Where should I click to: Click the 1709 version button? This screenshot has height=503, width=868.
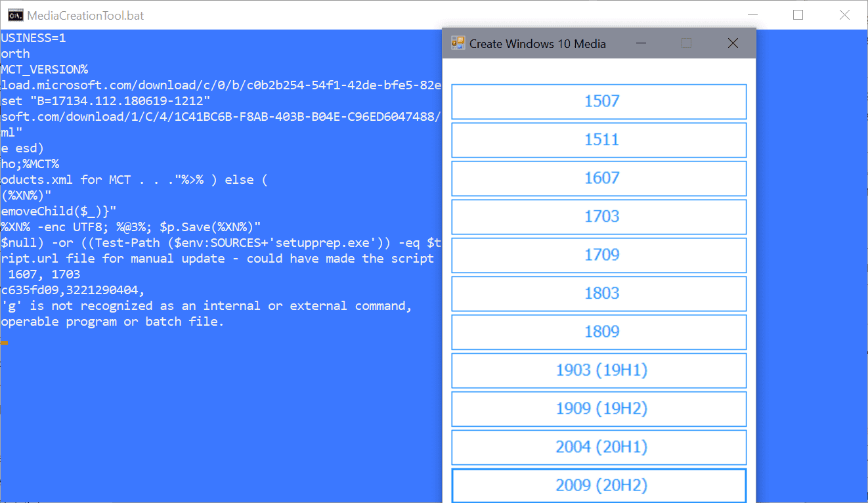coord(599,255)
